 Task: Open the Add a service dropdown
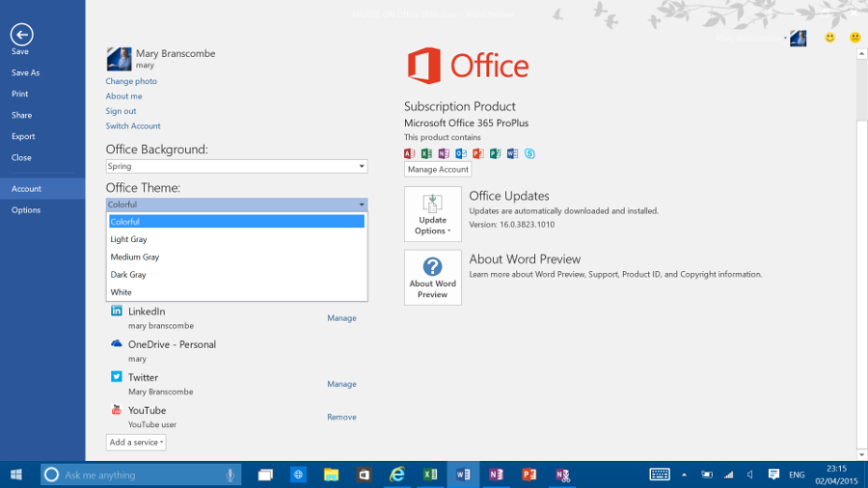[136, 442]
